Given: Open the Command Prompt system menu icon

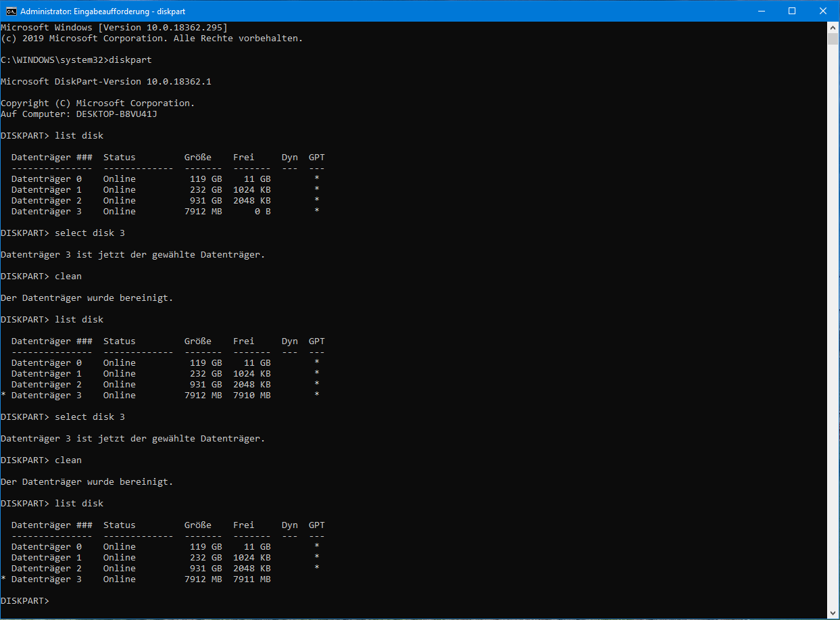Looking at the screenshot, I should [10, 11].
